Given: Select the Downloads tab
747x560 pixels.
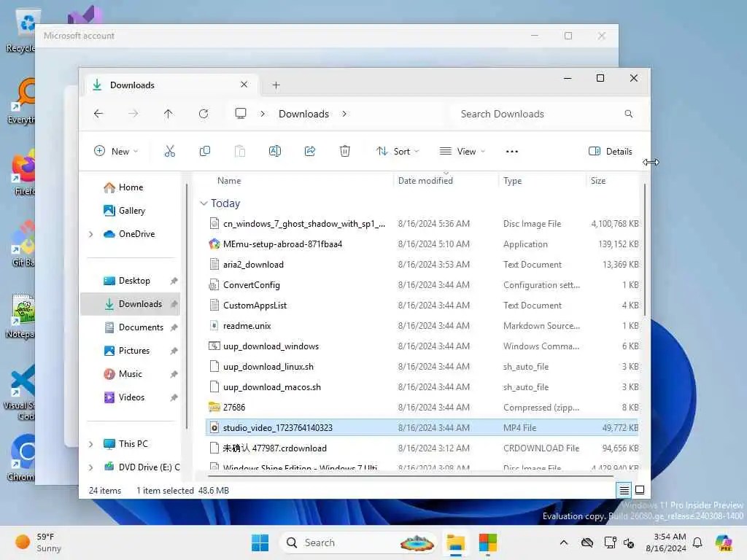Looking at the screenshot, I should (171, 85).
